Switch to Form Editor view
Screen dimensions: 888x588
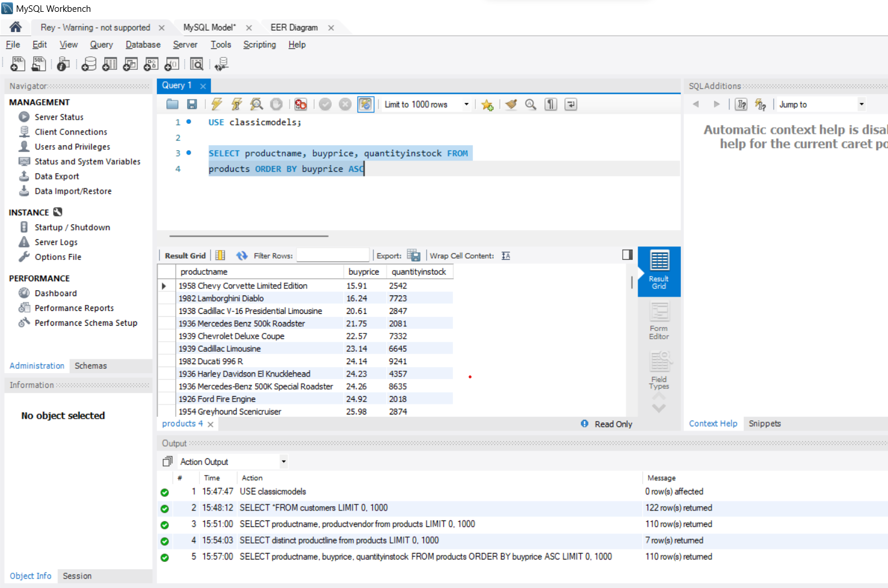[659, 322]
